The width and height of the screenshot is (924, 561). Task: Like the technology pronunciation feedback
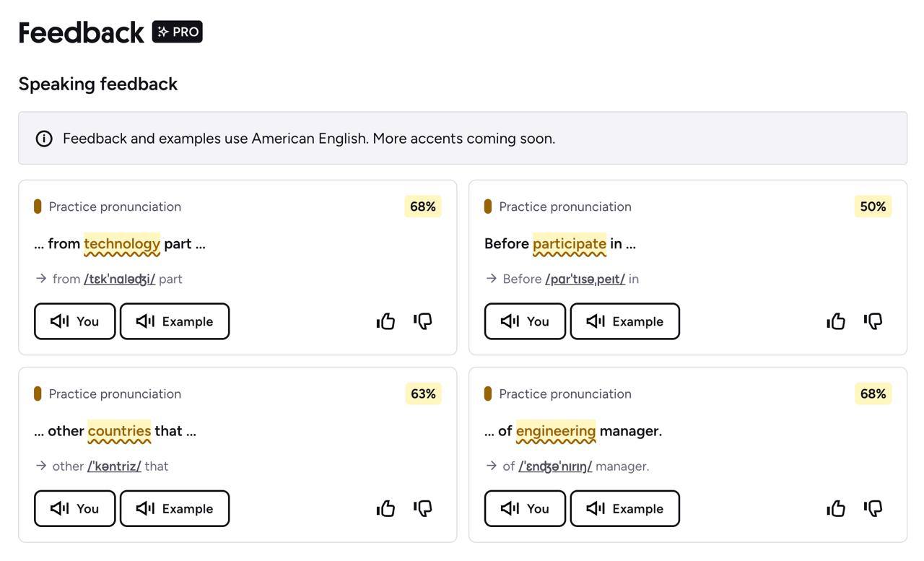[x=386, y=321]
